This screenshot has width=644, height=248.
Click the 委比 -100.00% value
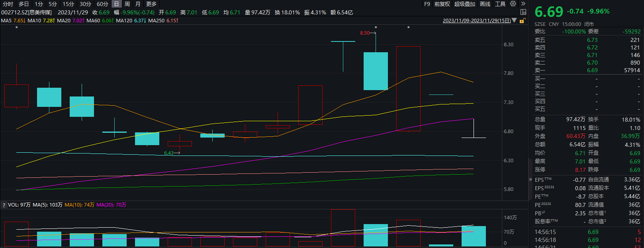[574, 31]
